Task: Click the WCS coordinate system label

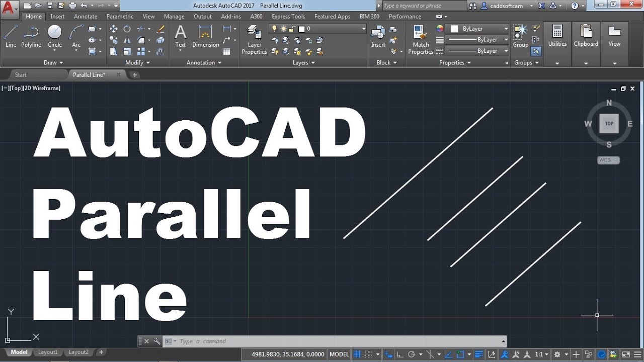Action: click(608, 160)
